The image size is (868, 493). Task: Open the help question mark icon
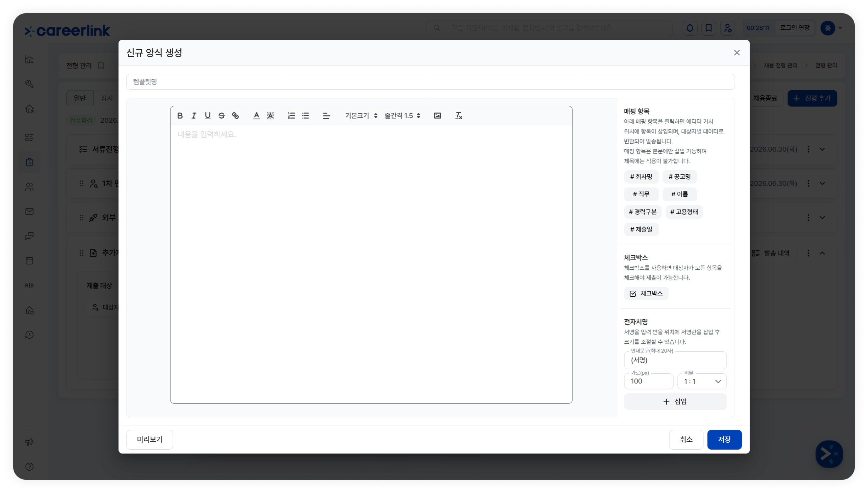pos(30,467)
